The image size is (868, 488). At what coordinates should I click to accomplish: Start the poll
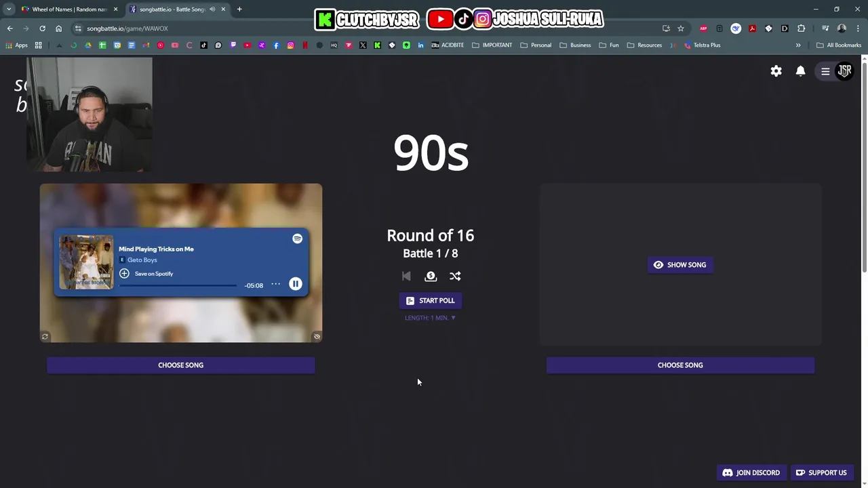click(430, 300)
